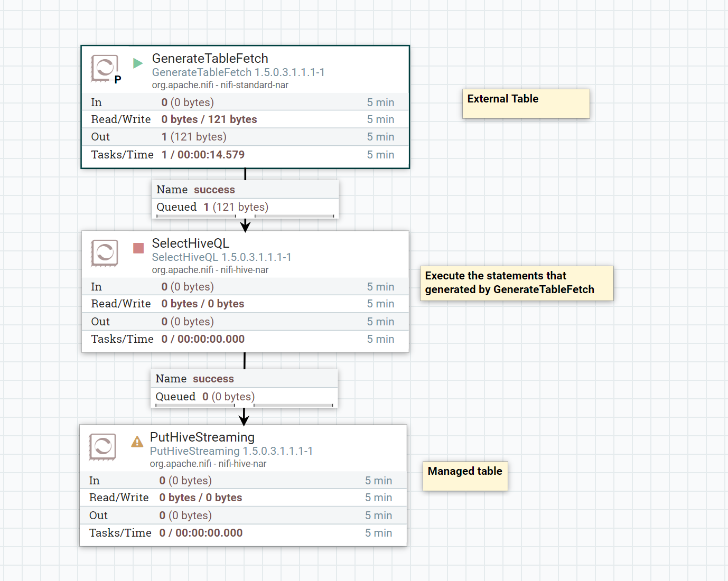
Task: Select the External Table sticky note
Action: click(x=525, y=104)
